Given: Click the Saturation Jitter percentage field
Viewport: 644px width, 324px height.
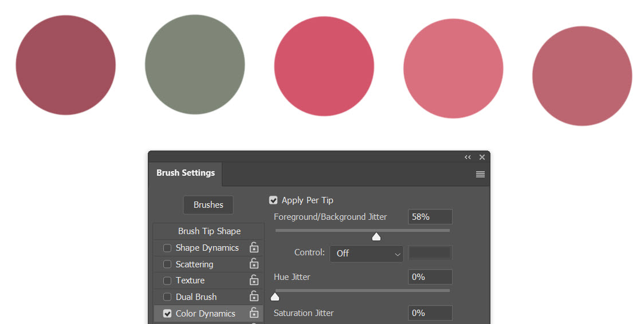Looking at the screenshot, I should point(430,313).
